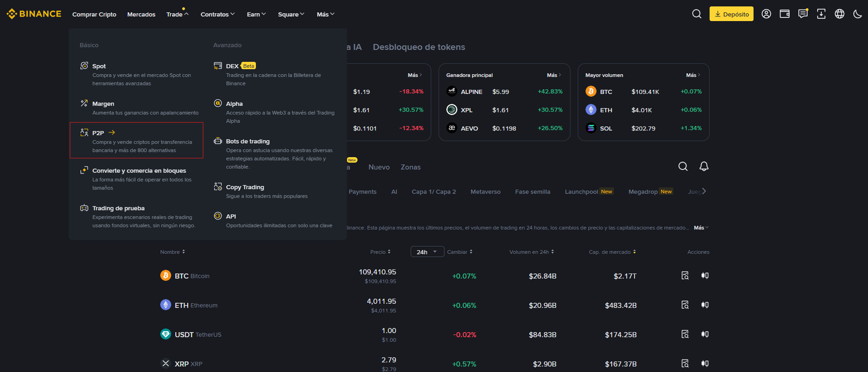Switch to Desbloqueo de tokens tab
The height and width of the screenshot is (372, 868).
pos(419,47)
